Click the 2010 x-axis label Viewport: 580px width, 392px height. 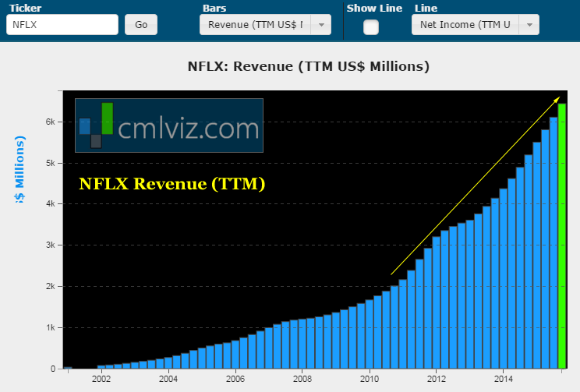(370, 379)
